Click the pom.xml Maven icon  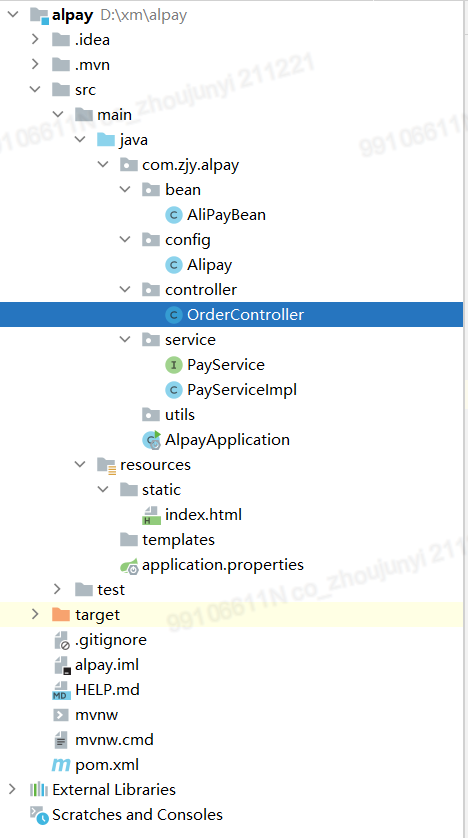(x=61, y=765)
